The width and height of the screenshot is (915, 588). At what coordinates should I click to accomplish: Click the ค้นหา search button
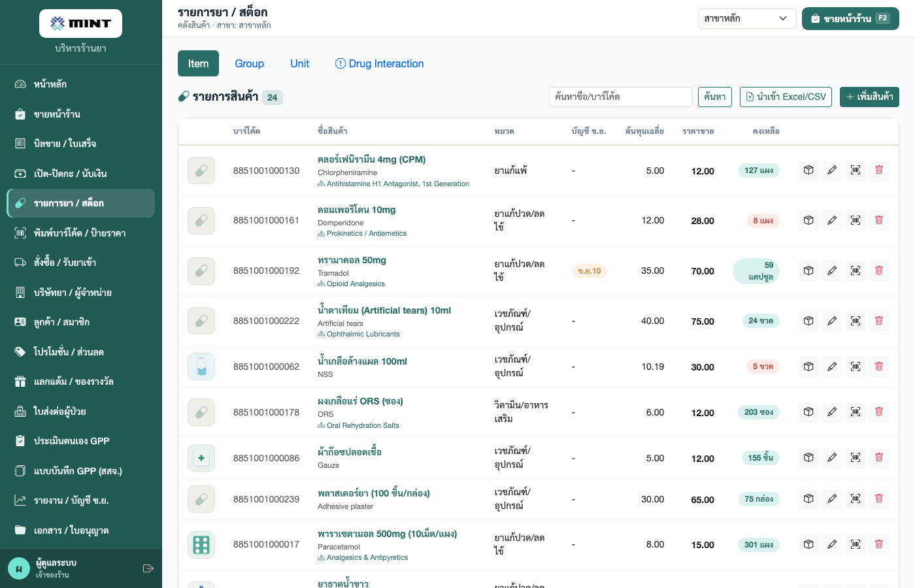pyautogui.click(x=715, y=97)
